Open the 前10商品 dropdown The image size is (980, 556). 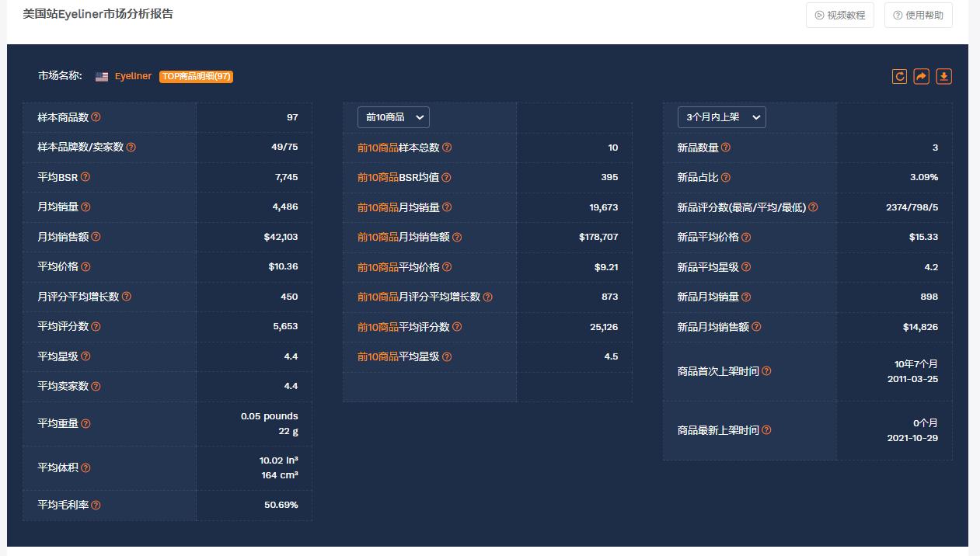(392, 117)
